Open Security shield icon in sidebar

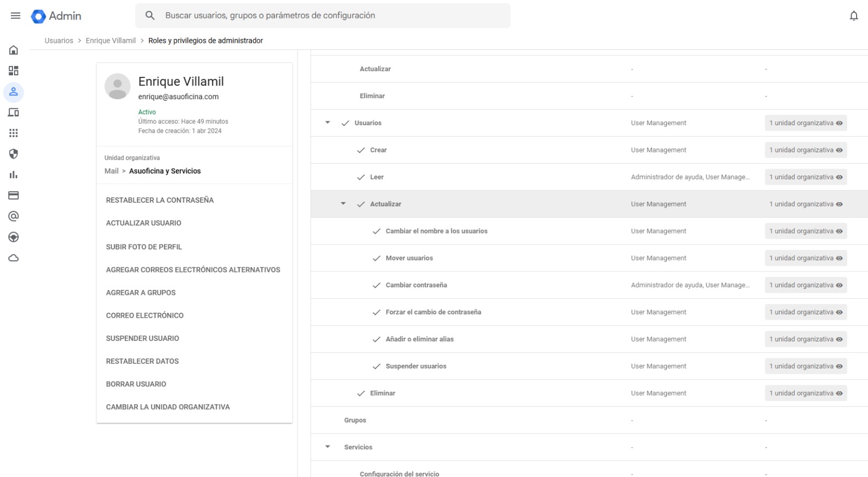(14, 154)
